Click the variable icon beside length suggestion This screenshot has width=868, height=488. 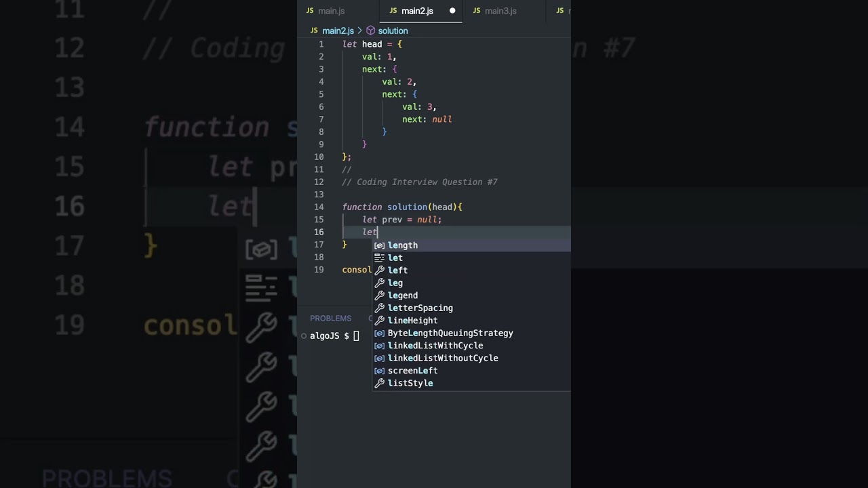click(380, 245)
